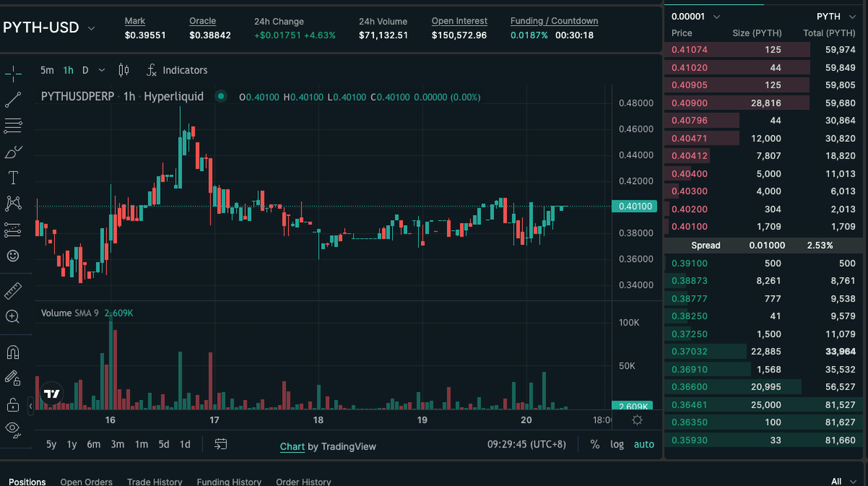Select the 0.36461 bid price row
Viewport: 868px width, 486px height.
point(764,405)
